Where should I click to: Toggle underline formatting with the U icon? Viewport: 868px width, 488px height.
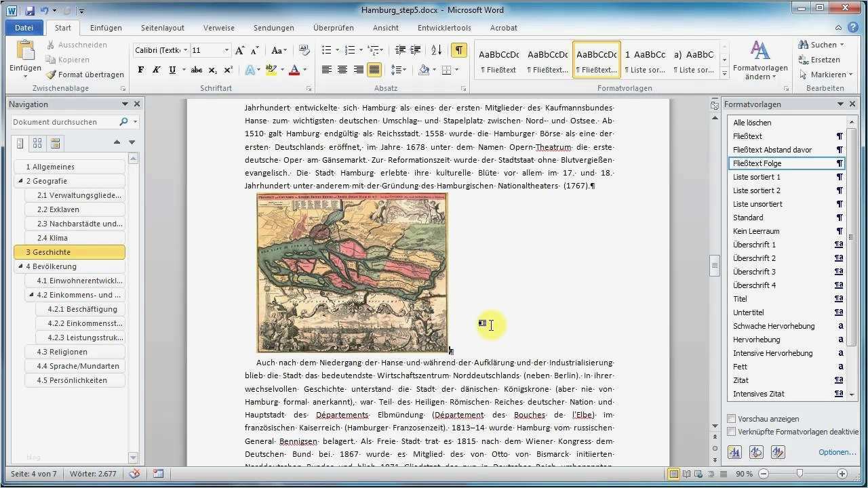pos(174,69)
